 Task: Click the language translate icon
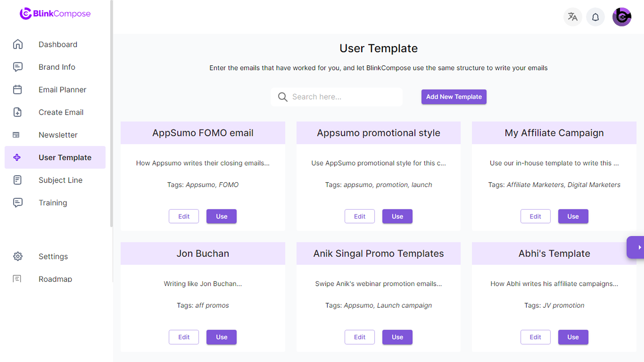click(x=573, y=17)
